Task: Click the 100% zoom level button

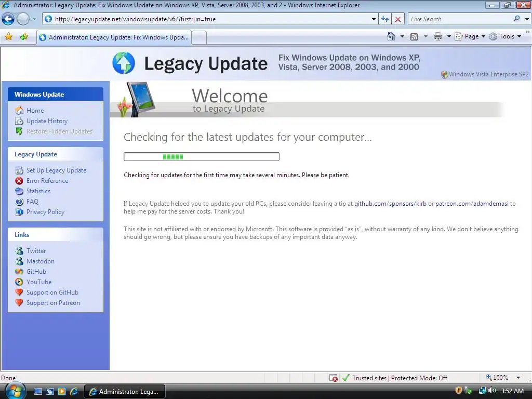Action: pos(497,378)
